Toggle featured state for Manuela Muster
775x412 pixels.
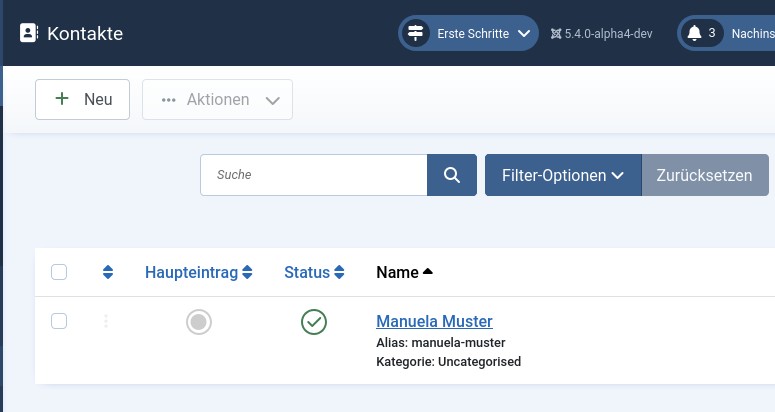tap(199, 321)
